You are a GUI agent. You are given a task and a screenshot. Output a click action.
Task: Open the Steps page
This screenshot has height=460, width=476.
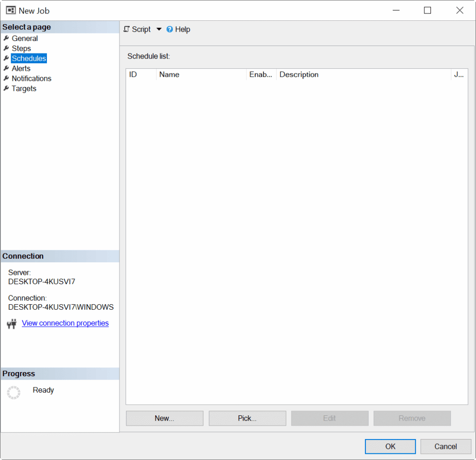pos(22,48)
